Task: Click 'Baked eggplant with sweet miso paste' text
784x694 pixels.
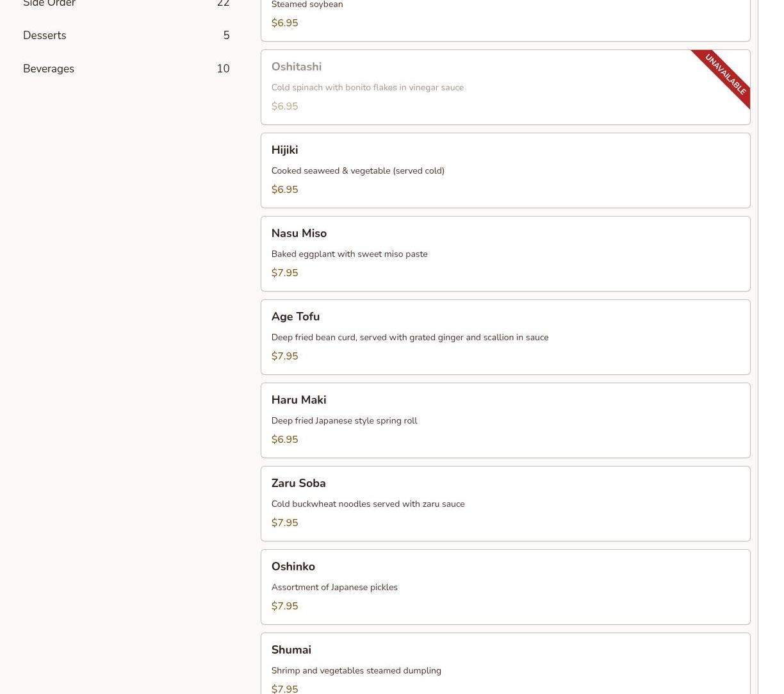Action: 349,254
